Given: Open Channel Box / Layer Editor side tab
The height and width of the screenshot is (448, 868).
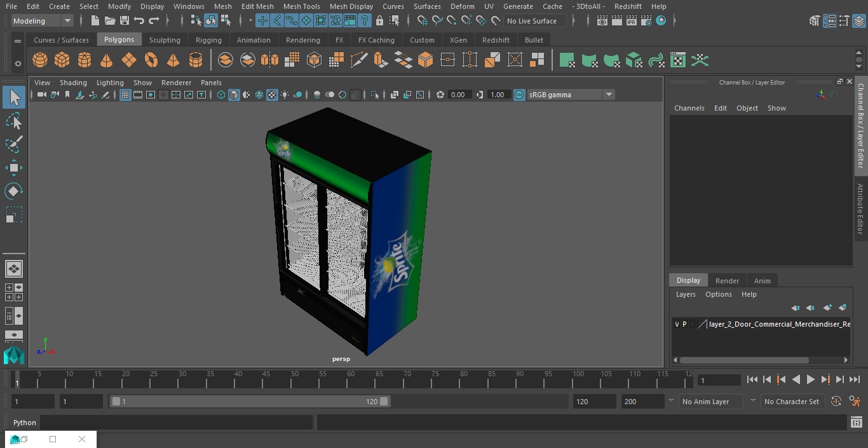Looking at the screenshot, I should (x=860, y=125).
